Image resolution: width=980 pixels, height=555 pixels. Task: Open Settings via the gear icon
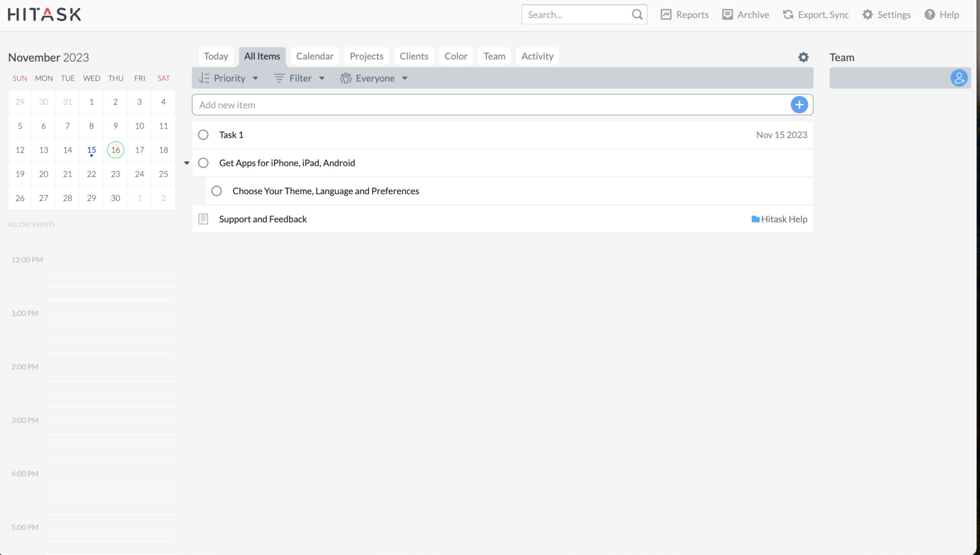(x=868, y=14)
